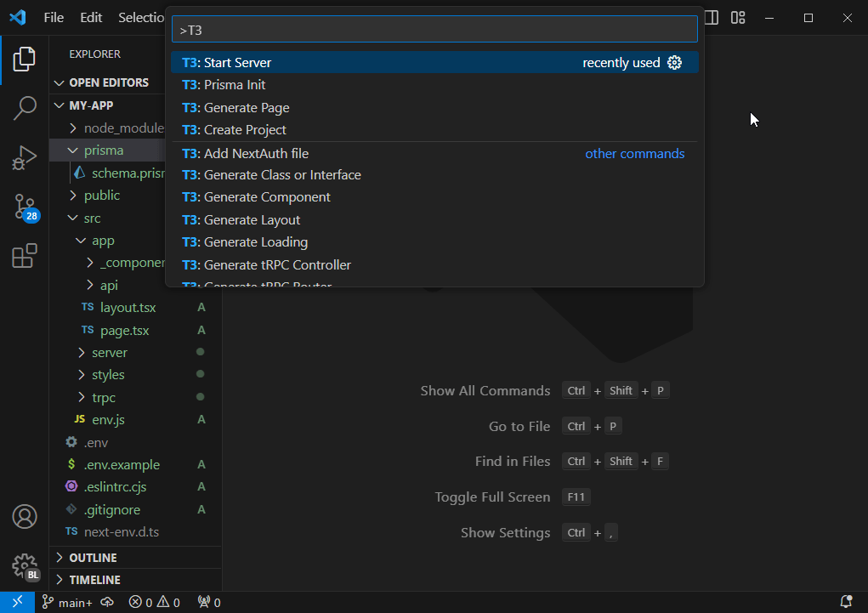Open the Run and Debug view
This screenshot has height=613, width=868.
25,157
